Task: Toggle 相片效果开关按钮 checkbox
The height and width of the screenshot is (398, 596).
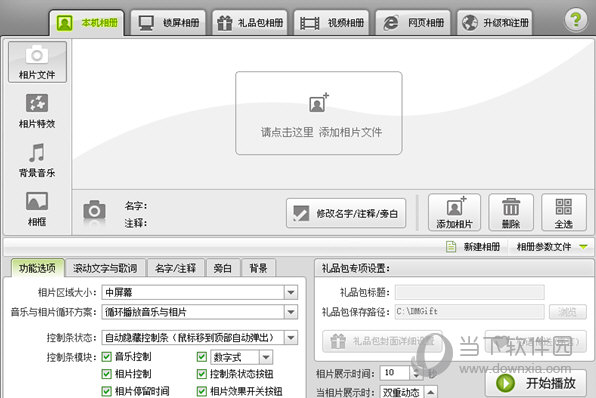Action: click(x=201, y=391)
